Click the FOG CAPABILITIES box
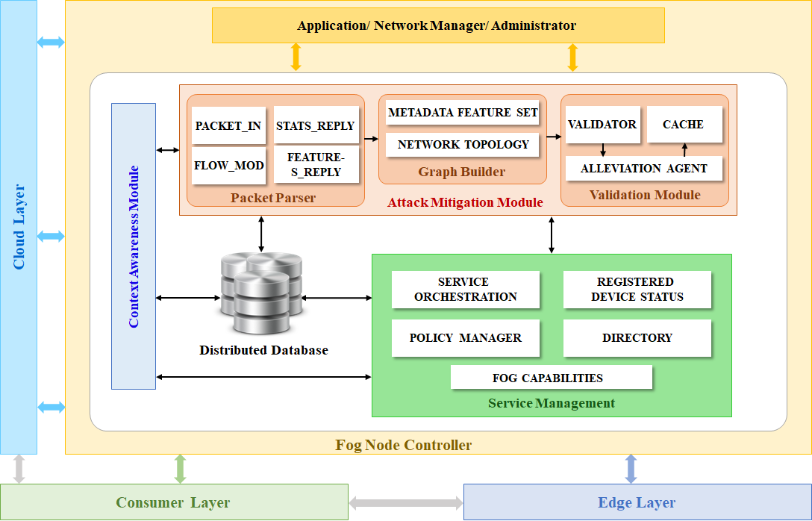Image resolution: width=812 pixels, height=521 pixels. point(551,378)
